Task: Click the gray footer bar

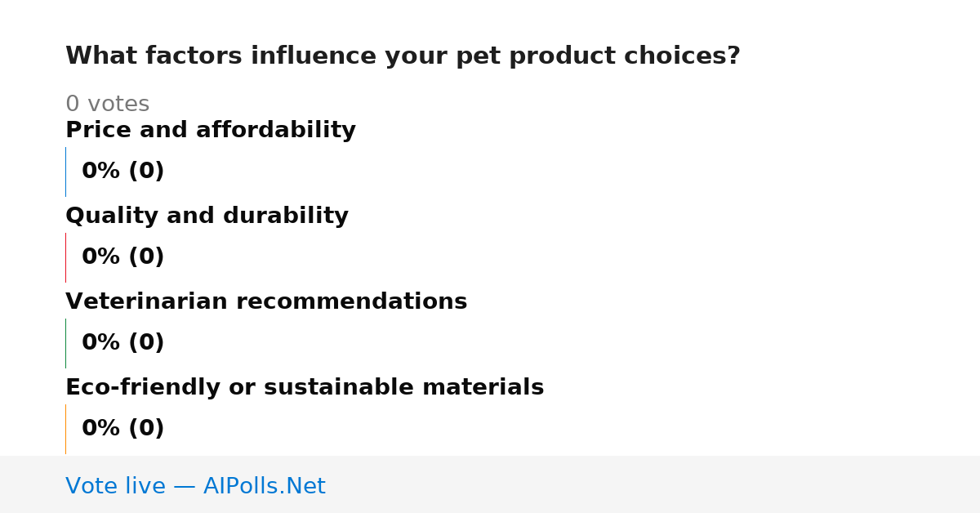Action: coord(490,484)
